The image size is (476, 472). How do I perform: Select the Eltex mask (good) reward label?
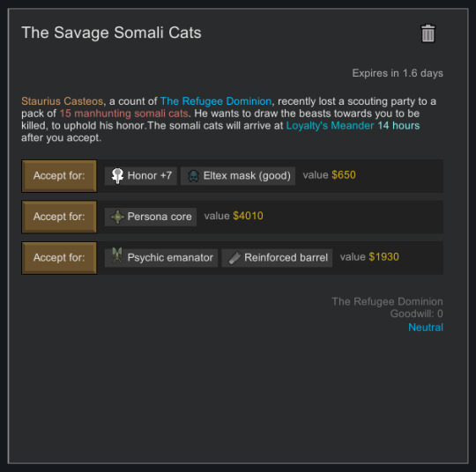coord(247,175)
